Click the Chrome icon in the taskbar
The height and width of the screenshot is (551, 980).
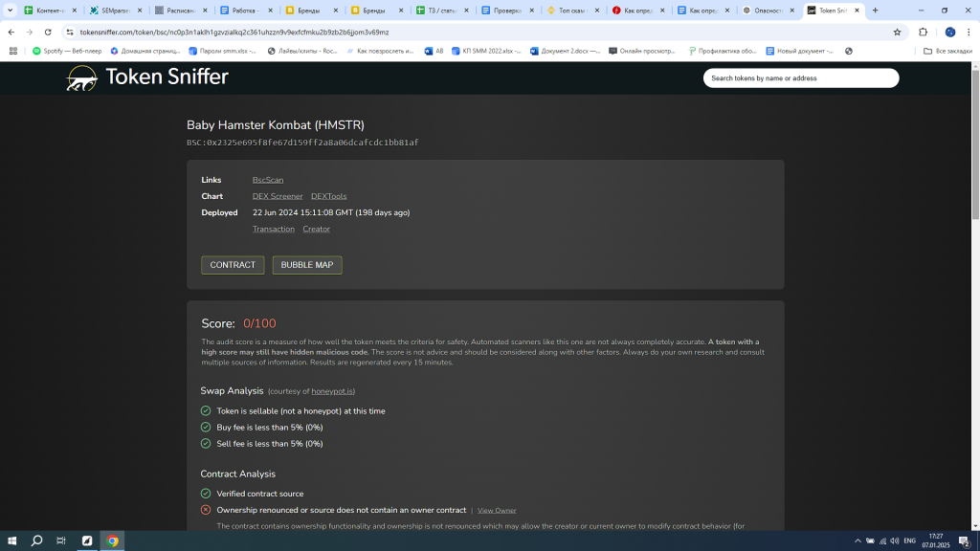tap(113, 541)
